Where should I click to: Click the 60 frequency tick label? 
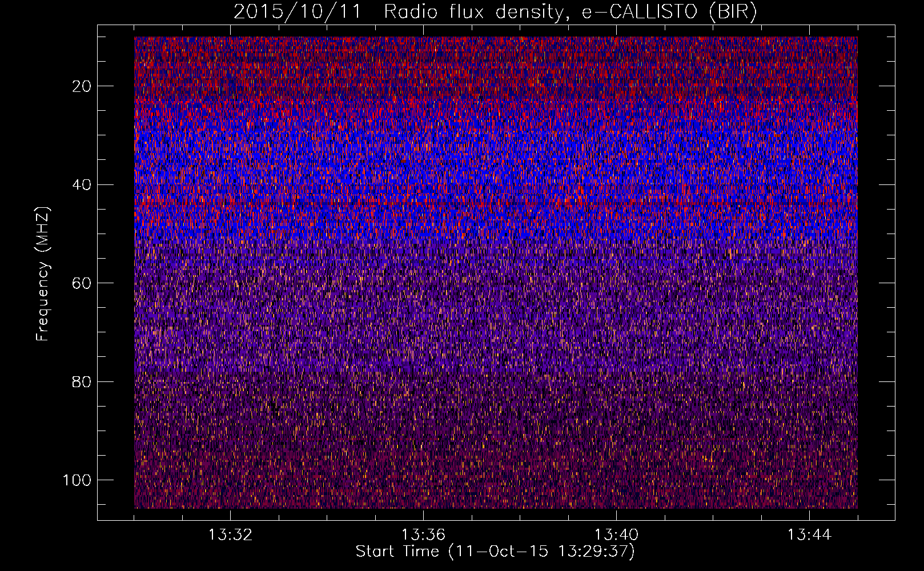[x=82, y=283]
